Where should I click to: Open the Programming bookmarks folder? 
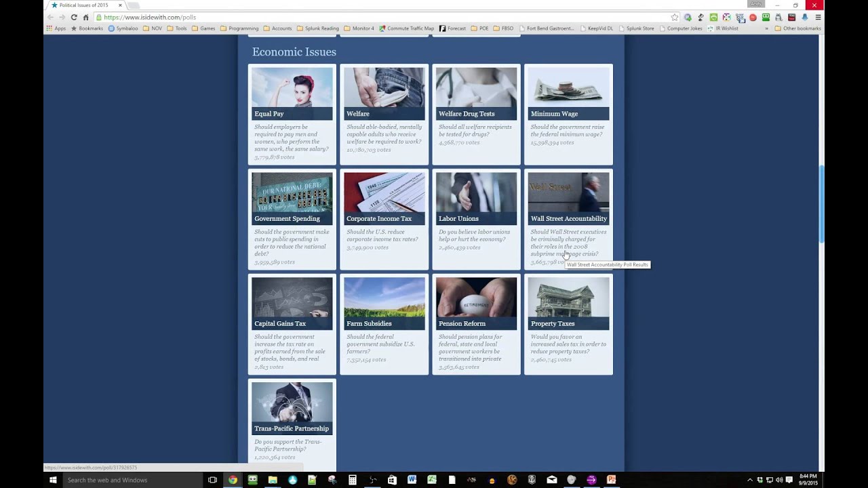coord(239,28)
